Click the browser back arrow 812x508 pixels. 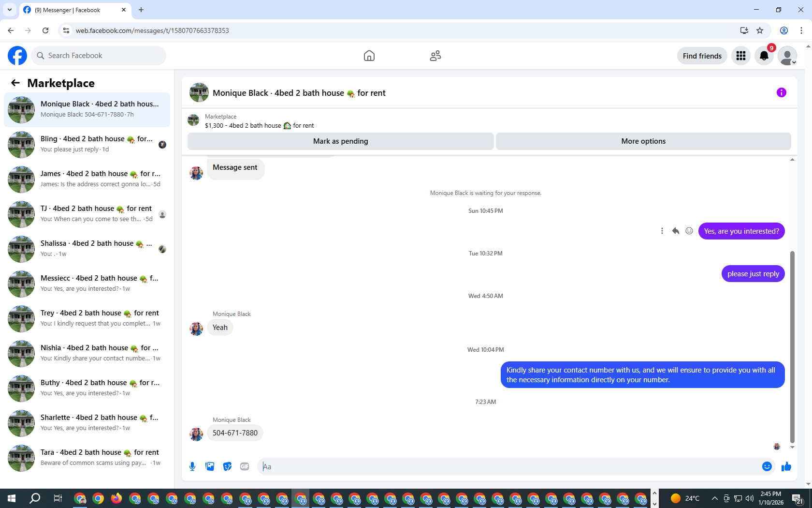[x=11, y=30]
